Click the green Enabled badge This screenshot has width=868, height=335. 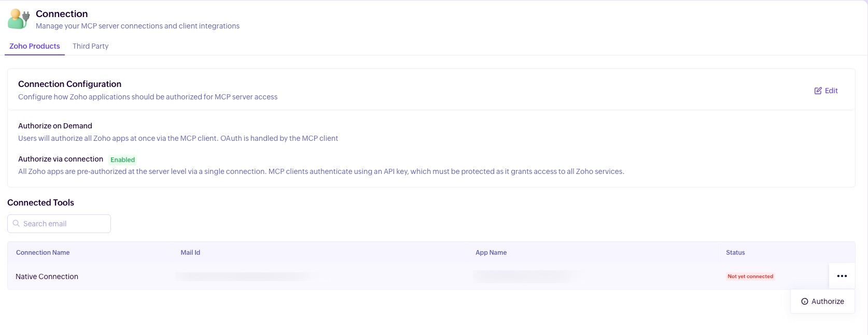[122, 160]
